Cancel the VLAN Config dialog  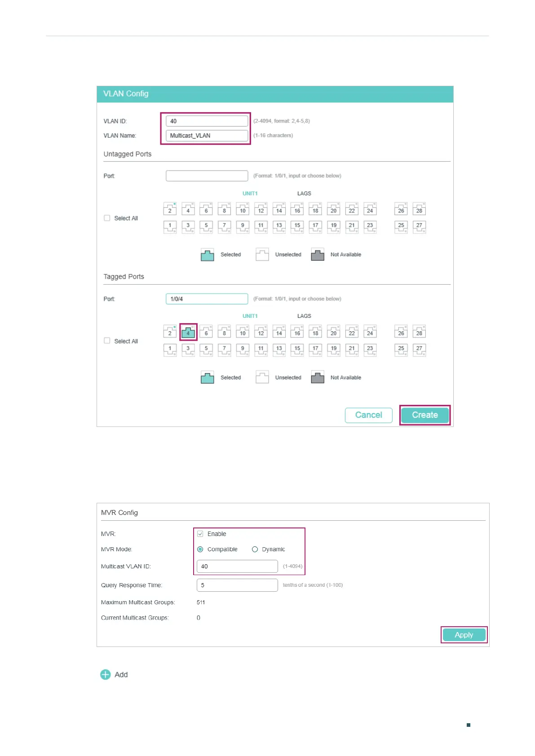369,415
